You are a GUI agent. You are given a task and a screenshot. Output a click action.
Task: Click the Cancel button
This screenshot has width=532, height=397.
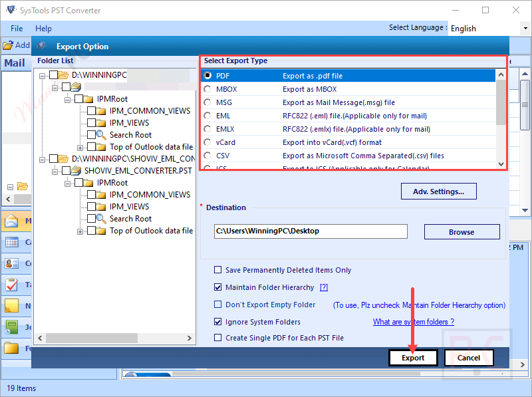[x=469, y=358]
